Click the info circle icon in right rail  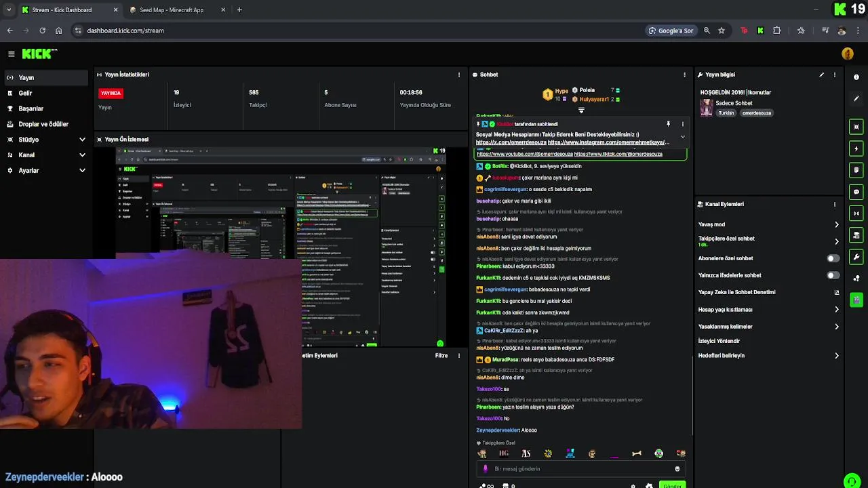pyautogui.click(x=856, y=77)
